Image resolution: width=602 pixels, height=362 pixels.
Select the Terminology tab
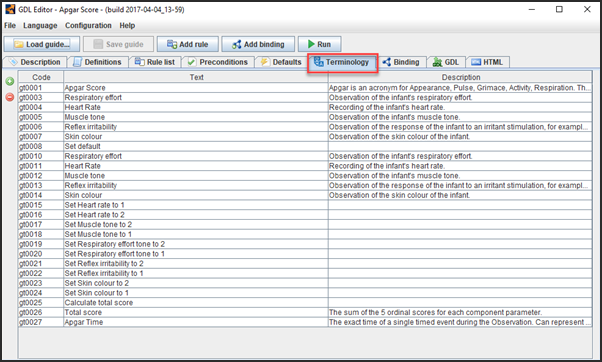[x=342, y=62]
